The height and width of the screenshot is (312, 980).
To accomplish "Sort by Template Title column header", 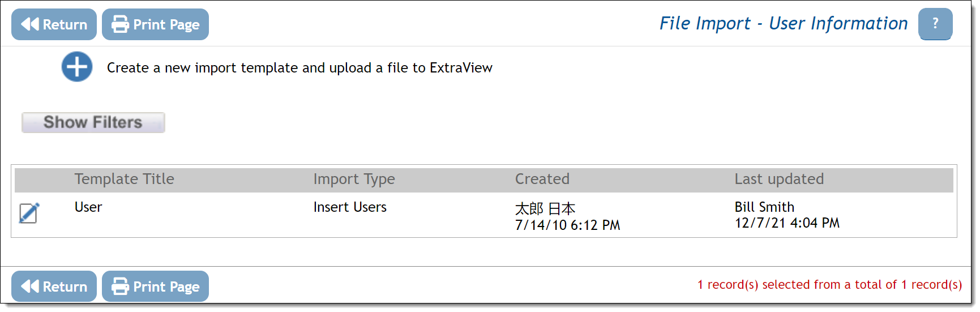I will pos(125,179).
